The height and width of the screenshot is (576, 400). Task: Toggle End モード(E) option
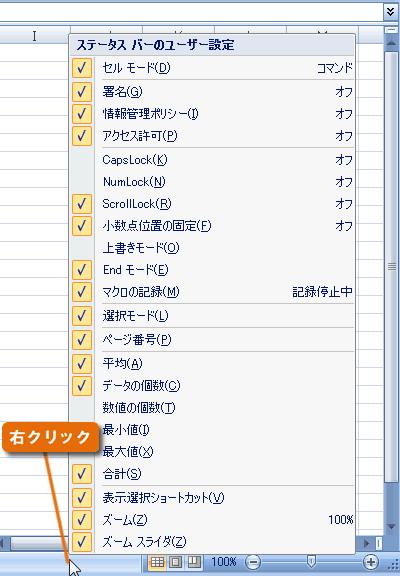(x=212, y=270)
